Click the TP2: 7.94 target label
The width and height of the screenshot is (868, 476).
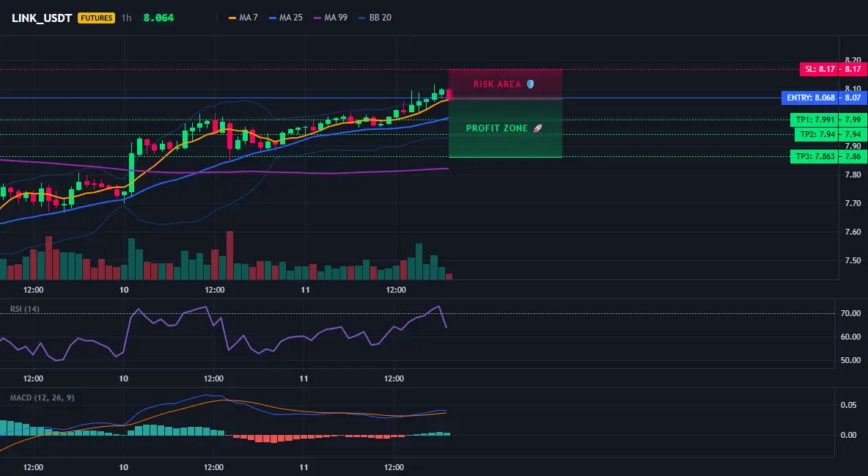pyautogui.click(x=817, y=134)
